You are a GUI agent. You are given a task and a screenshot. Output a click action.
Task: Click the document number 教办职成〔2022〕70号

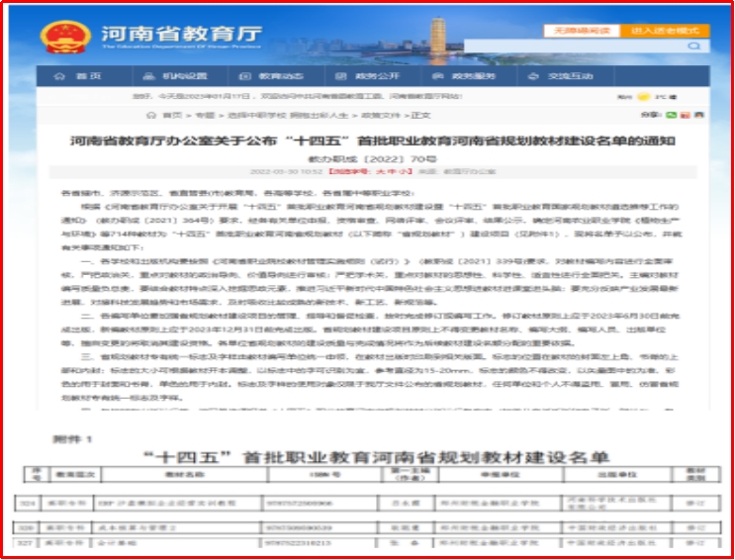373,159
